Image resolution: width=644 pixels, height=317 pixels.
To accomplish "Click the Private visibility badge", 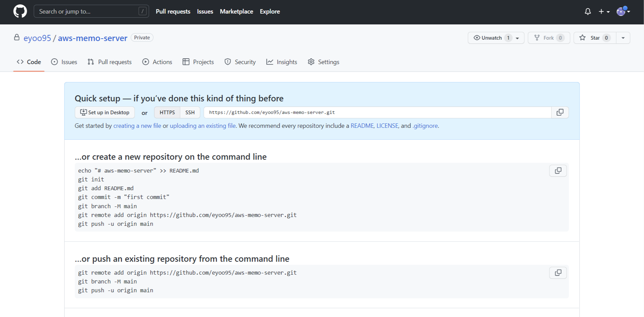I will tap(142, 38).
